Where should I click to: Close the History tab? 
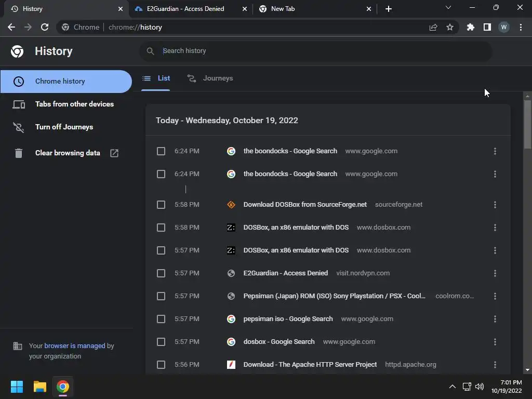click(121, 9)
